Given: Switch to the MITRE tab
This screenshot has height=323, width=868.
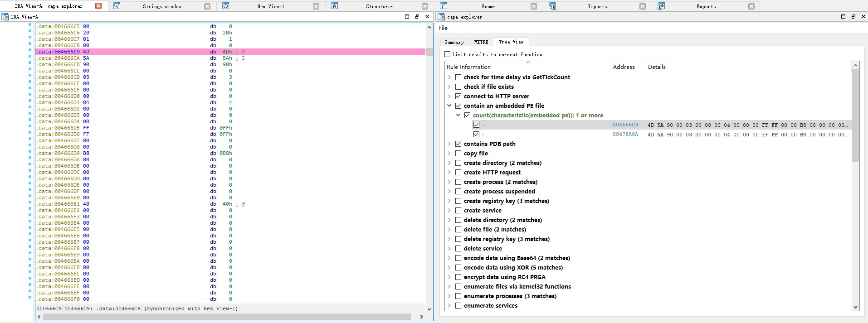Looking at the screenshot, I should [x=481, y=42].
